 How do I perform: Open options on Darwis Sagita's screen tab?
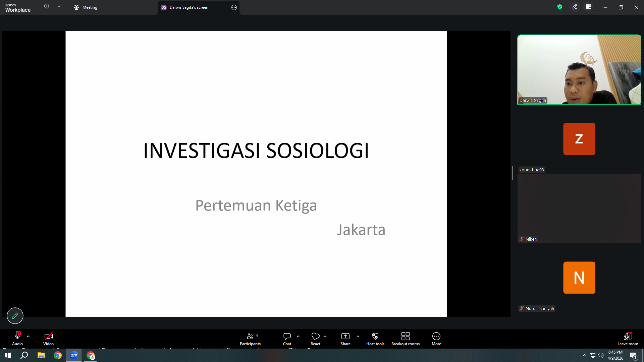click(234, 7)
